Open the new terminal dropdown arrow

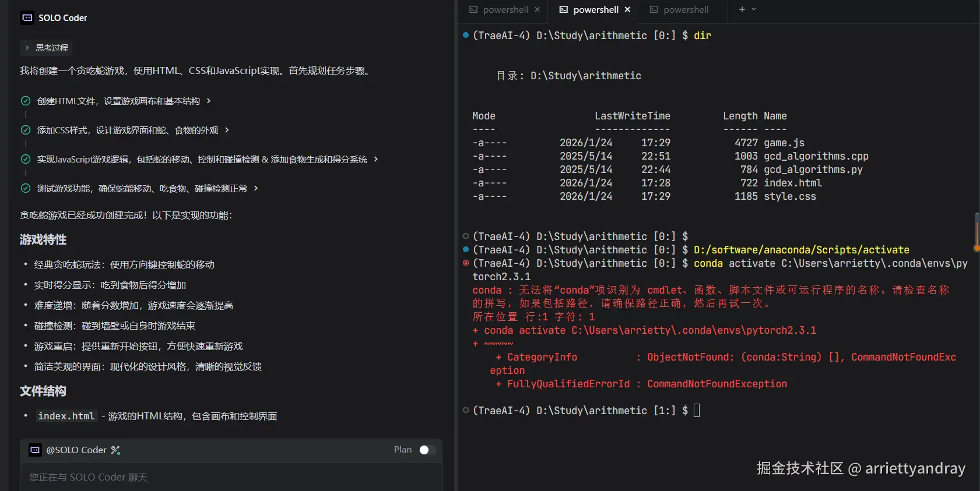pyautogui.click(x=754, y=9)
